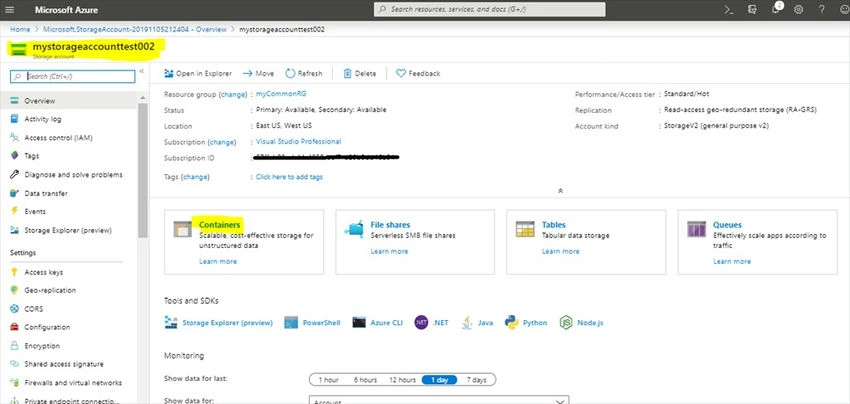Open the Containers link
The width and height of the screenshot is (850, 404).
[220, 225]
